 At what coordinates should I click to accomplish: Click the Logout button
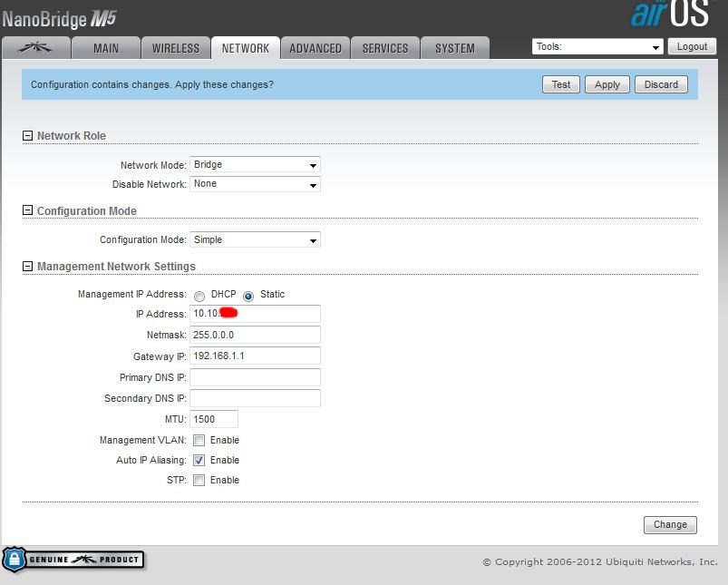pyautogui.click(x=692, y=46)
